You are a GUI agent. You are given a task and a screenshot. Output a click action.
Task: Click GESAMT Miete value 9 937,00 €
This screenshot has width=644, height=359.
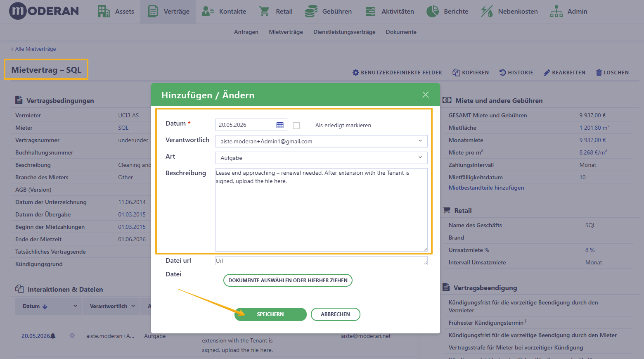click(592, 115)
